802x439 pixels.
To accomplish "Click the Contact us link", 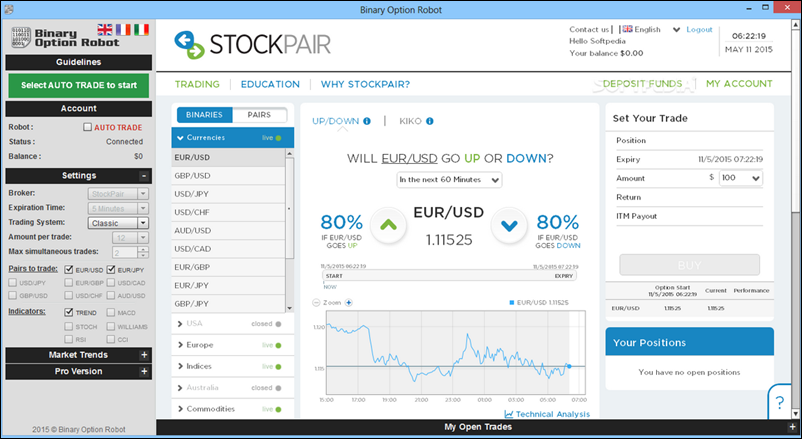I will [x=589, y=30].
